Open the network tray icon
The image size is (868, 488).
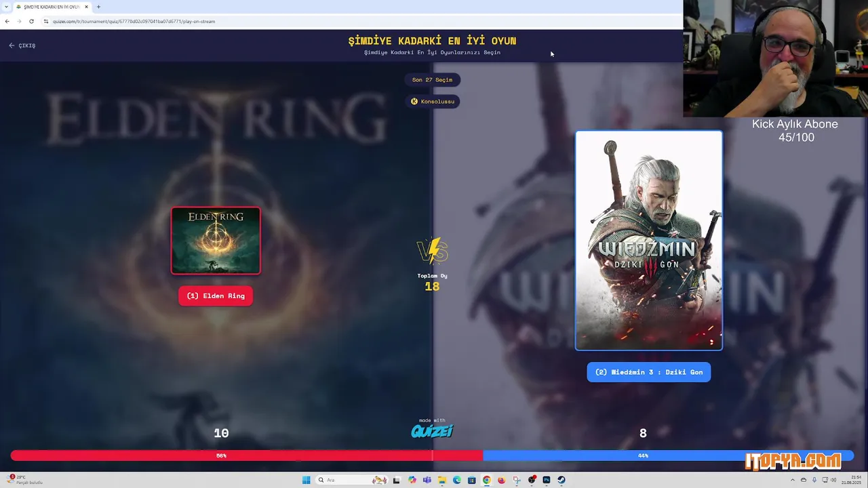pos(825,480)
